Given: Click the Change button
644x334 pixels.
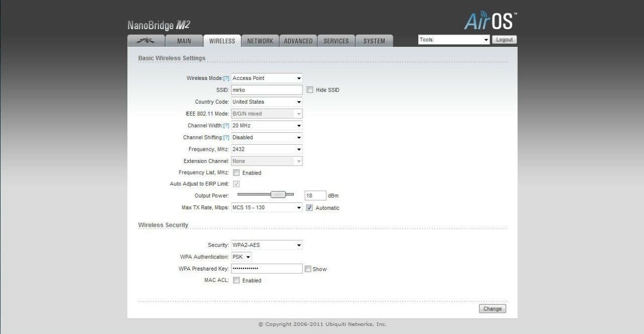Looking at the screenshot, I should (493, 309).
